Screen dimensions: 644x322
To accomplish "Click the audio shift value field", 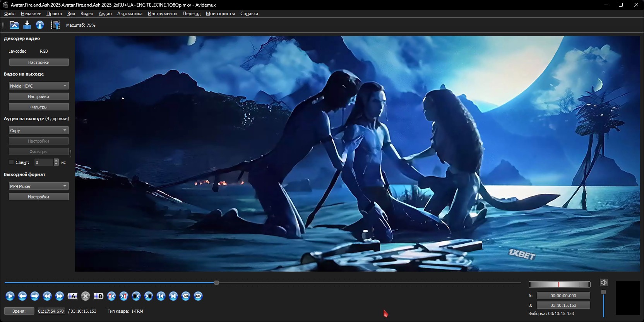I will pyautogui.click(x=44, y=162).
